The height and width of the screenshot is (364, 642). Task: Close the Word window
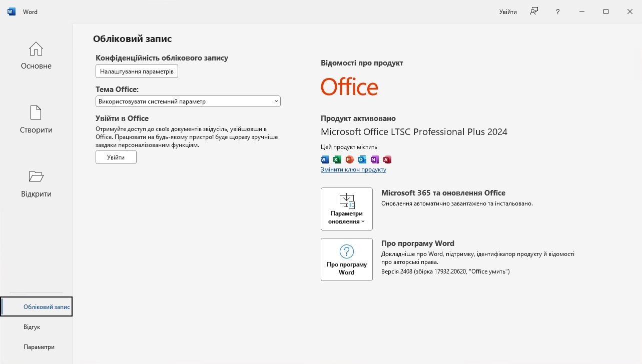coord(630,11)
